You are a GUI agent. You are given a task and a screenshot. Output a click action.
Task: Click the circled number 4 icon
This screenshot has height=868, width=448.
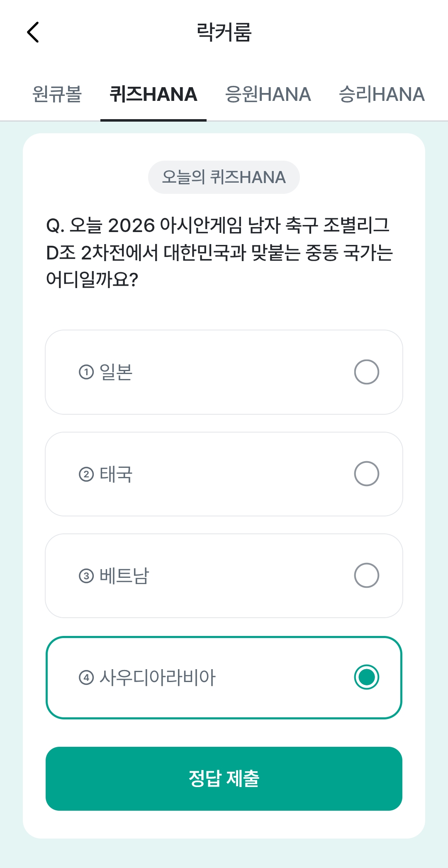tap(86, 678)
